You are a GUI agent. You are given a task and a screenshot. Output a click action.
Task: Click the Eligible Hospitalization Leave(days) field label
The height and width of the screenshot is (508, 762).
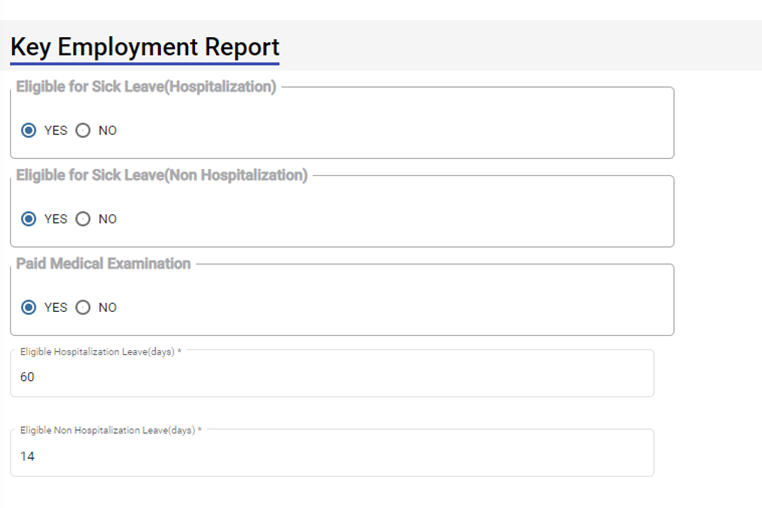[x=100, y=352]
